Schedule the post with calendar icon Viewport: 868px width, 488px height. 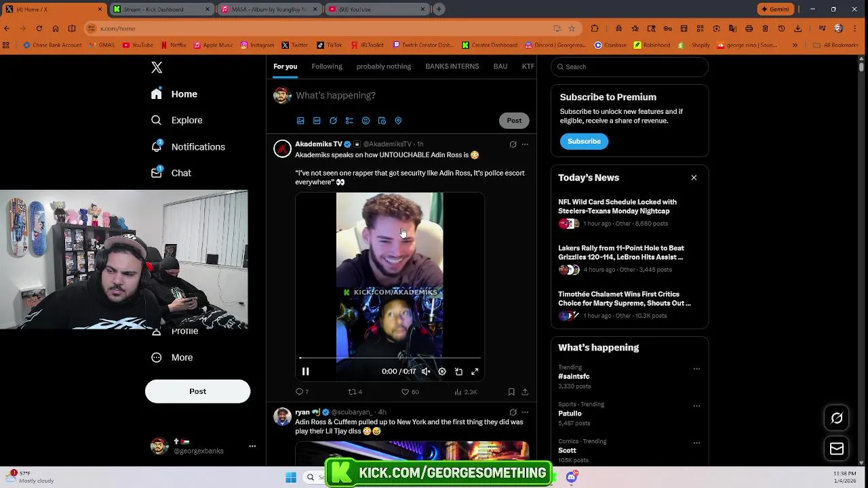pyautogui.click(x=382, y=121)
